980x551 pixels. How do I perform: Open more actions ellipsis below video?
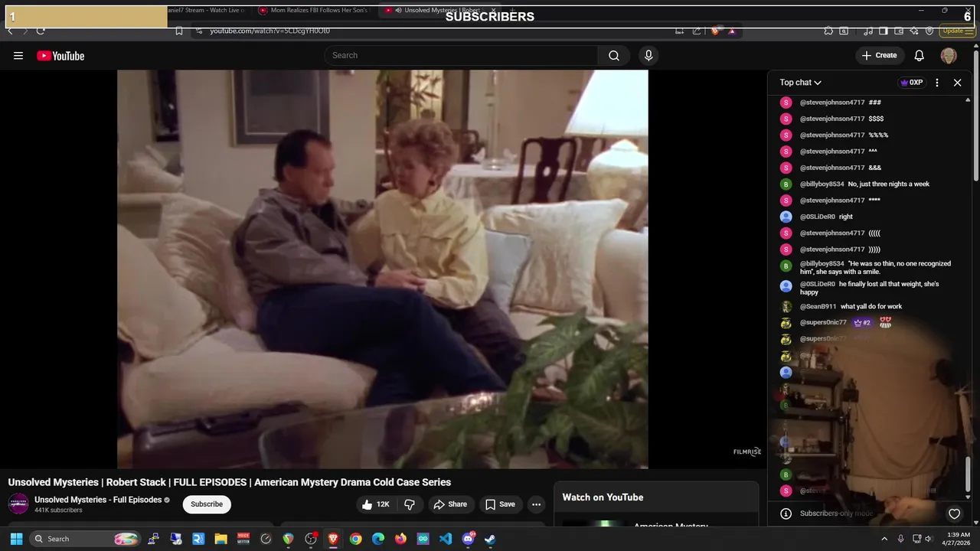537,504
